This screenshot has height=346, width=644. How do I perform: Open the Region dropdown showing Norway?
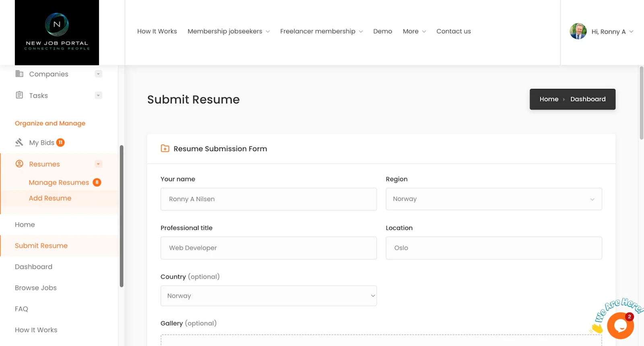(494, 199)
